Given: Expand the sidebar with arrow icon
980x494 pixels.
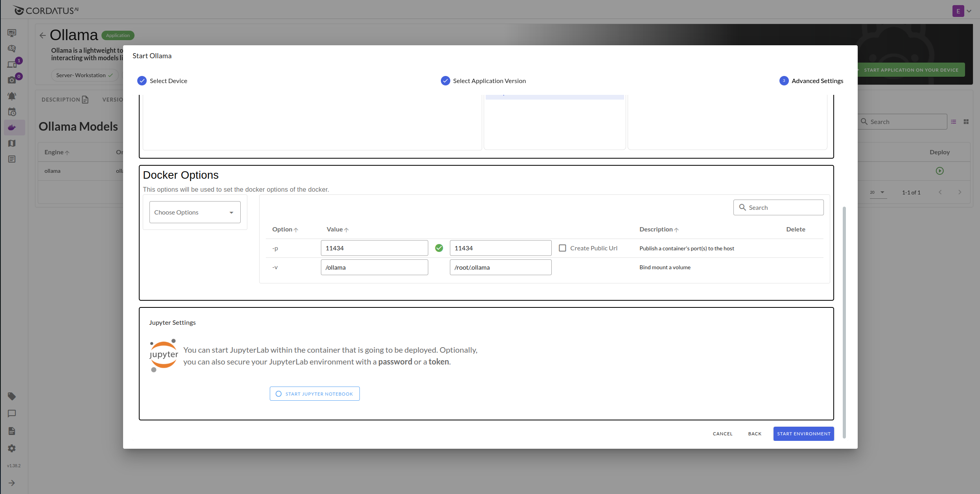Looking at the screenshot, I should point(12,483).
